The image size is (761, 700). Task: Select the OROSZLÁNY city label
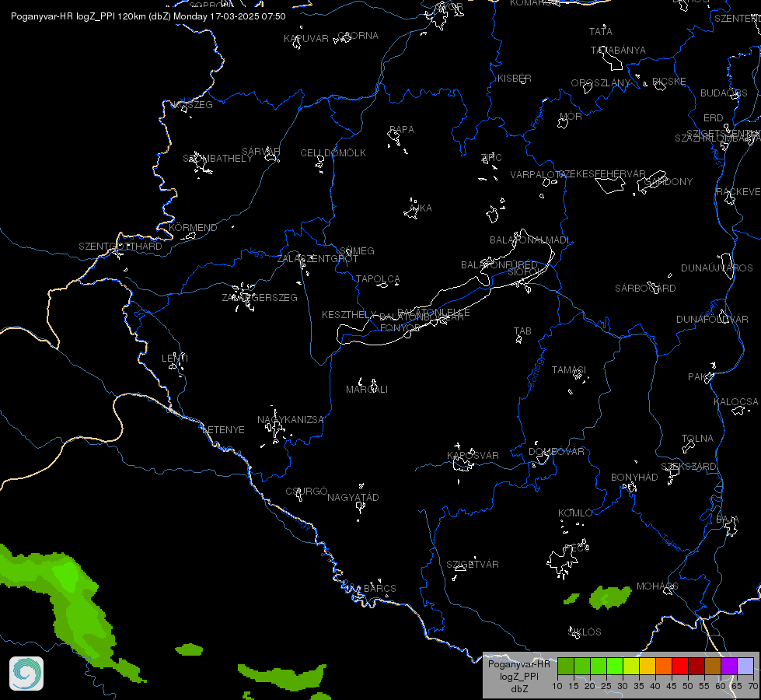[601, 83]
